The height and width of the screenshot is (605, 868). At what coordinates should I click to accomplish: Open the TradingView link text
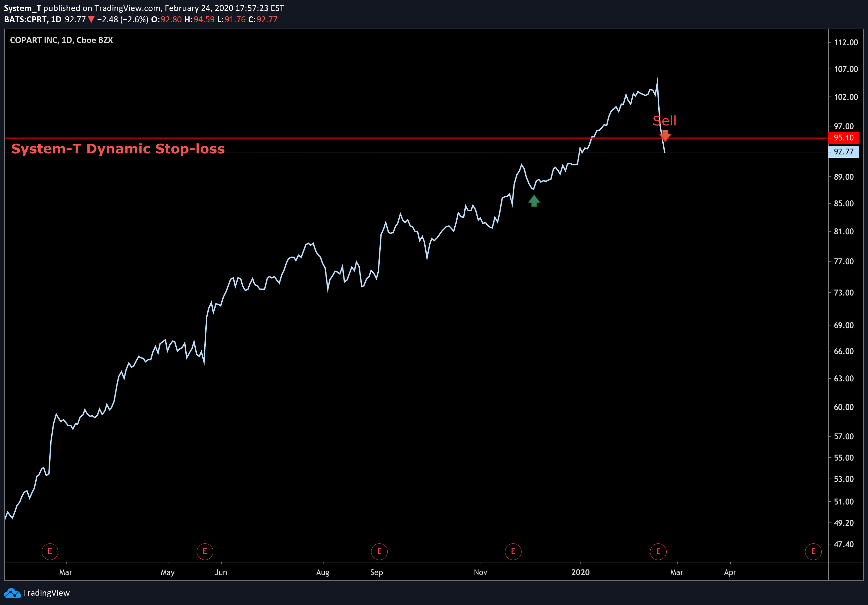click(46, 593)
